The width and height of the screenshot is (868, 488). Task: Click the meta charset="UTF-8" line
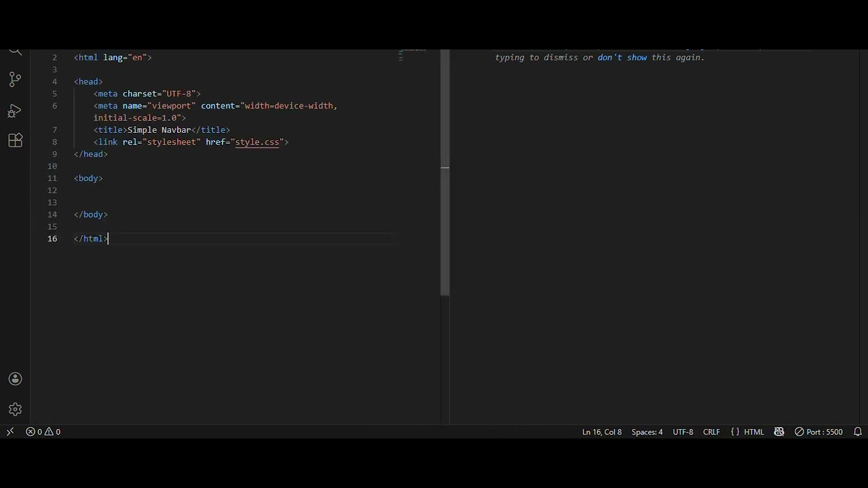(x=147, y=94)
